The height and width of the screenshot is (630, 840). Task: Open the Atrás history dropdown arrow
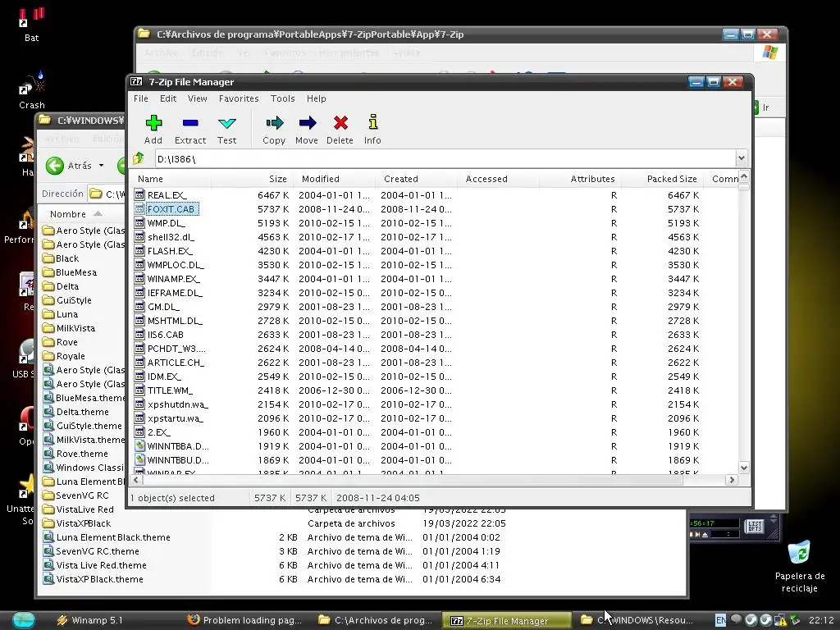[x=101, y=166]
